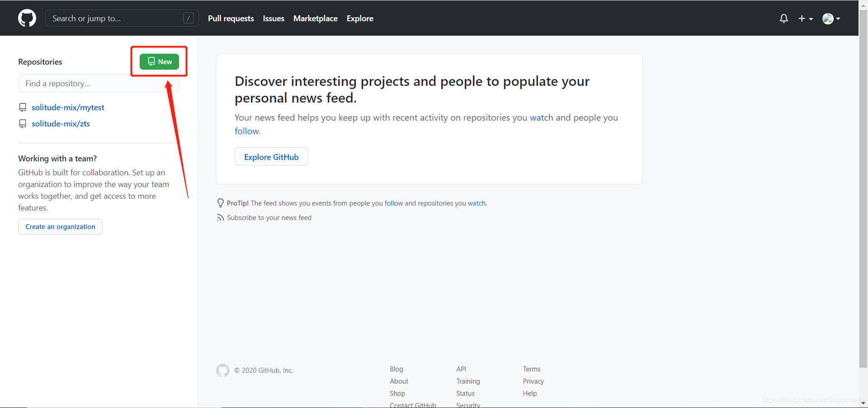868x408 pixels.
Task: Open the GitHub Octocat home logo
Action: click(27, 18)
